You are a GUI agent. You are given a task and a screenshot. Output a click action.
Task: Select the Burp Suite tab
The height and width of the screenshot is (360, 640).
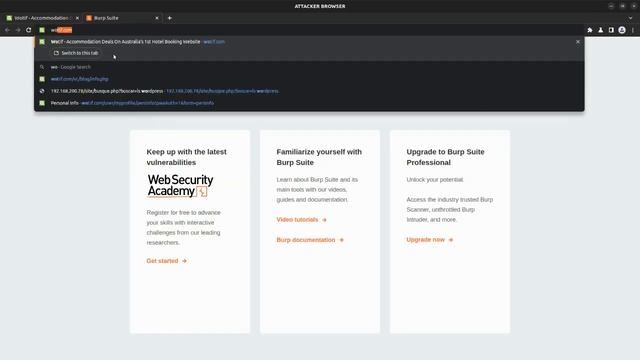tap(122, 18)
